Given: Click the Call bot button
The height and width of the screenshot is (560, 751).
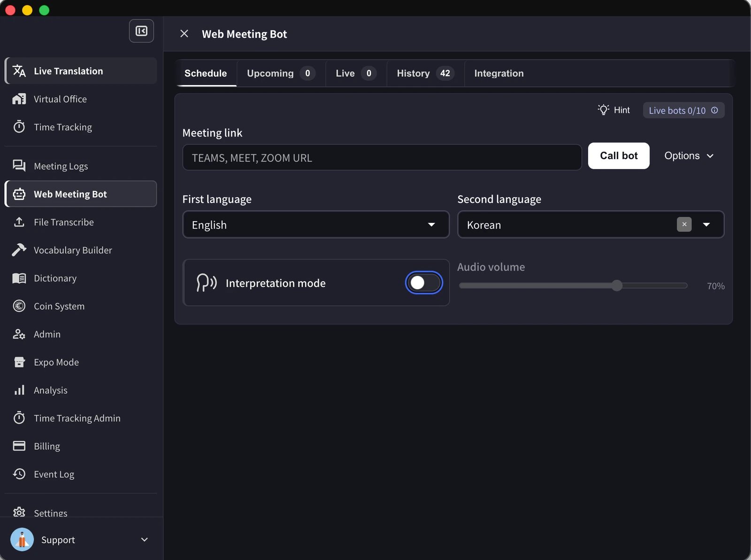Looking at the screenshot, I should pyautogui.click(x=619, y=156).
